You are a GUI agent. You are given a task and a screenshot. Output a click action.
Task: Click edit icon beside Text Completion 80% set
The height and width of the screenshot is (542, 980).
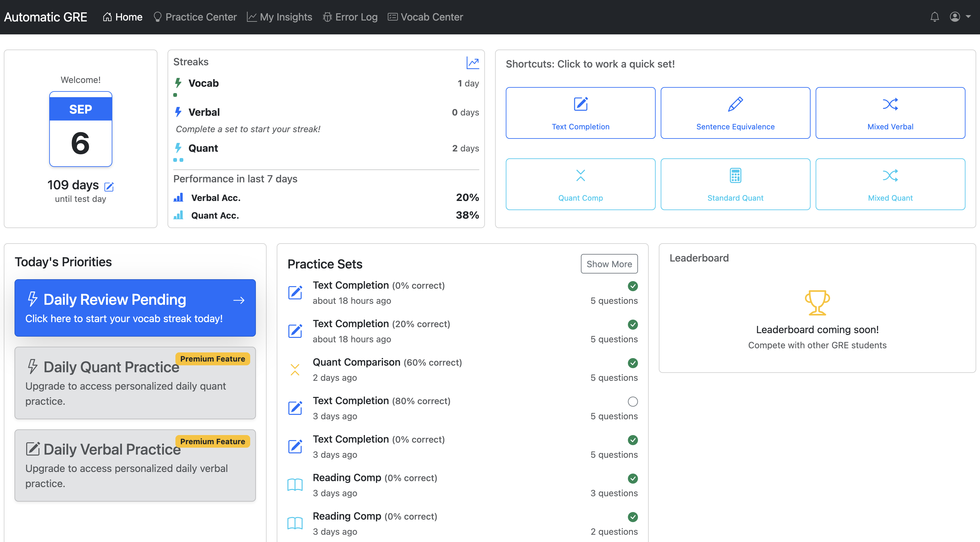pos(295,408)
